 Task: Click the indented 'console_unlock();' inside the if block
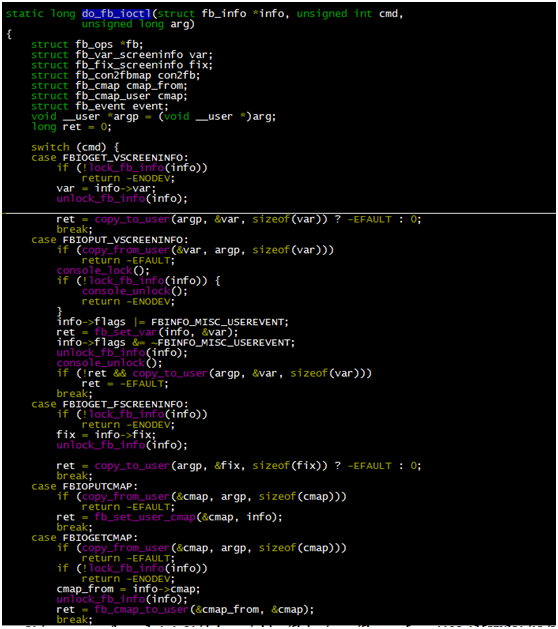pos(134,291)
